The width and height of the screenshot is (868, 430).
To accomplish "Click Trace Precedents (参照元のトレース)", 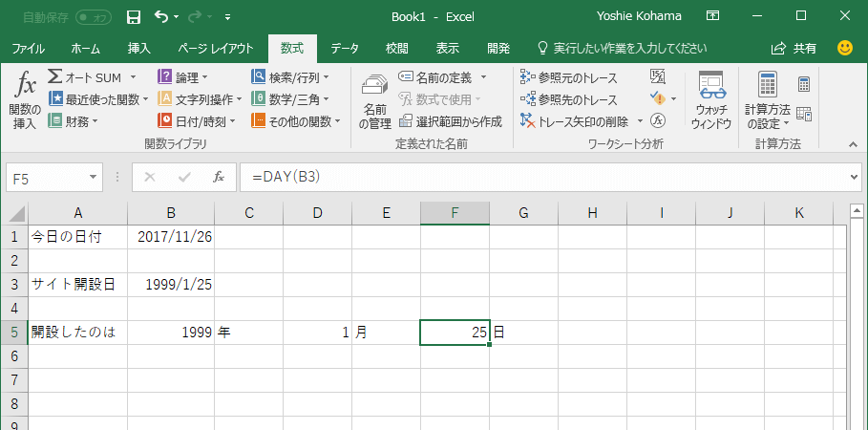I will [x=569, y=77].
